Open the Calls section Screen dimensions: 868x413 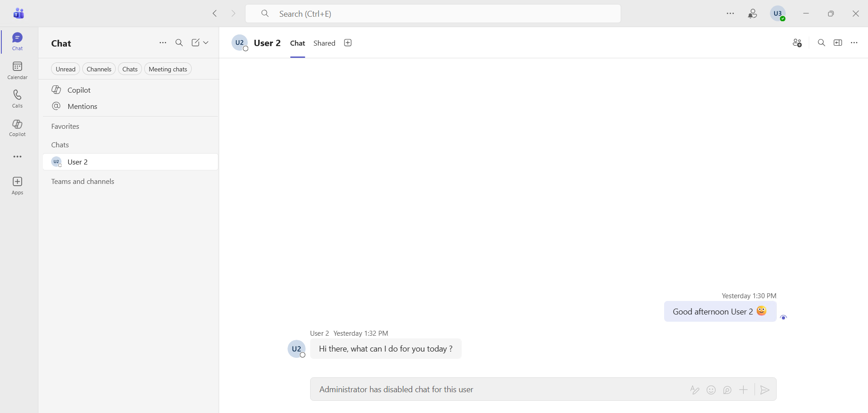coord(17,99)
